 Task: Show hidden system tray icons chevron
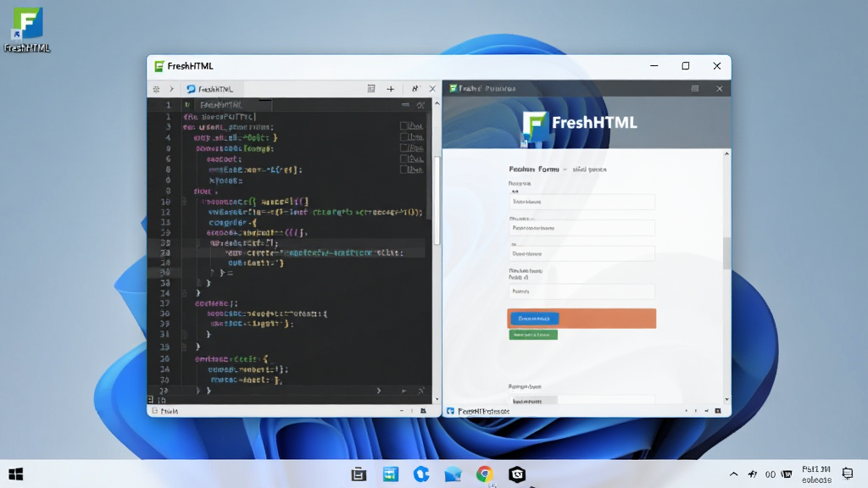pyautogui.click(x=733, y=474)
